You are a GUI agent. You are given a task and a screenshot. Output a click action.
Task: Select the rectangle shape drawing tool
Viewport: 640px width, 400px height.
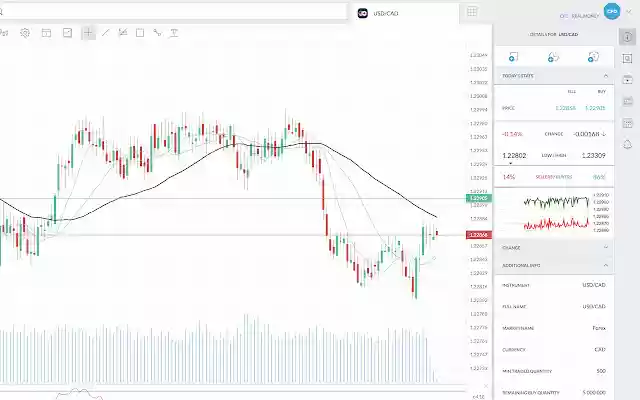(140, 33)
